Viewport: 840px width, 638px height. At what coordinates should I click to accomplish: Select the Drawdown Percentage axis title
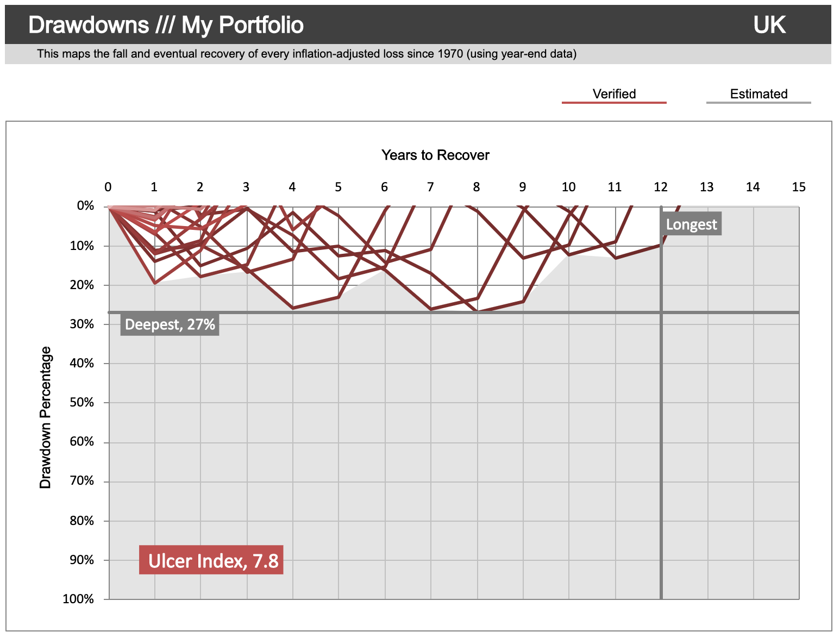point(46,417)
